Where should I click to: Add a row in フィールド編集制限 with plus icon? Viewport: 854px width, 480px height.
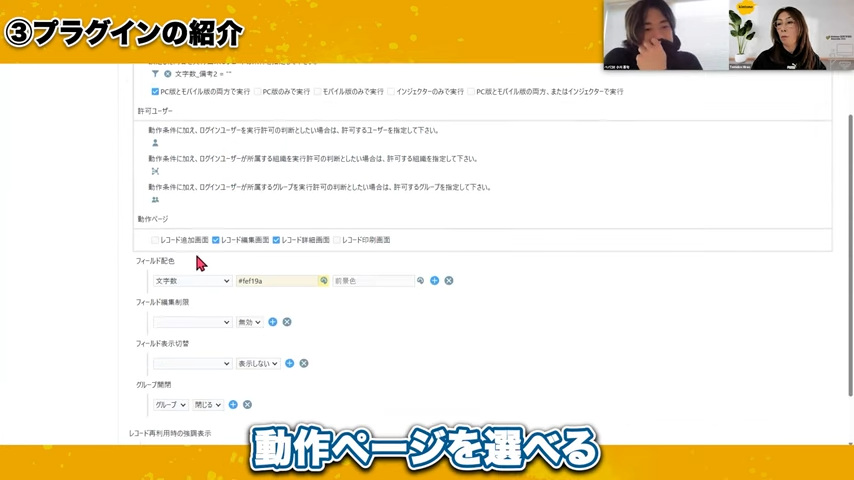click(273, 322)
